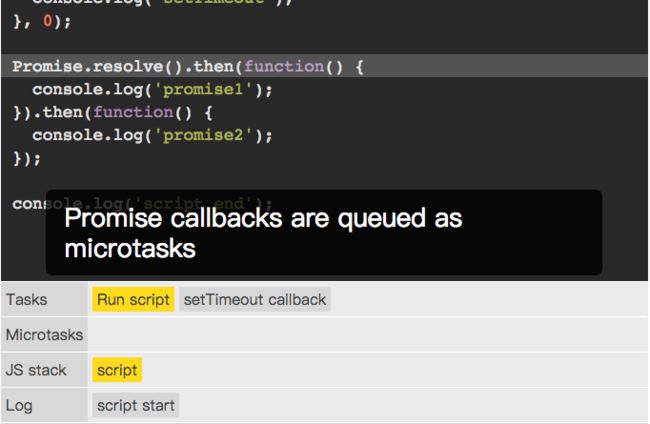The width and height of the screenshot is (650, 424).
Task: Click the '}, 0);' code line
Action: pyautogui.click(x=42, y=21)
